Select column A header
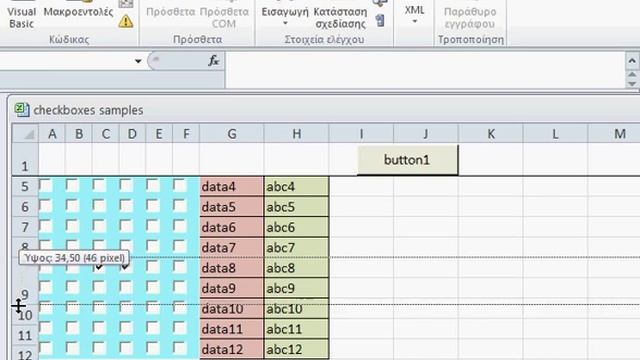 click(52, 133)
